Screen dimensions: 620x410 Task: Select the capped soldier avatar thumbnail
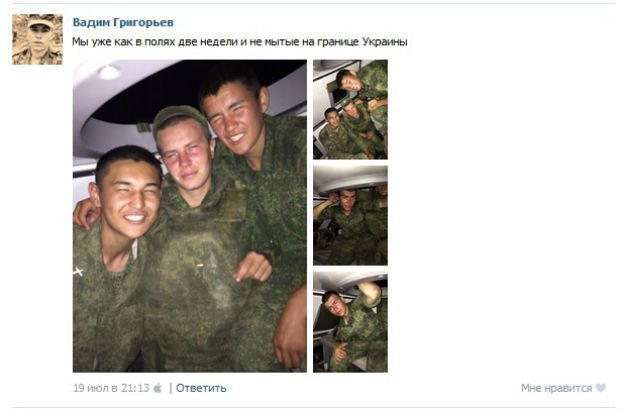[37, 40]
